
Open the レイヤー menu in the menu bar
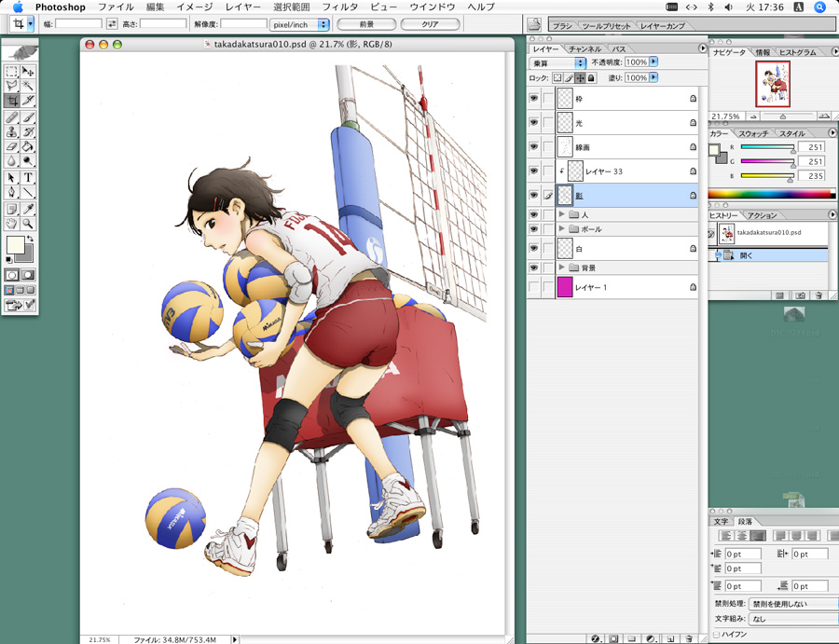pos(243,7)
